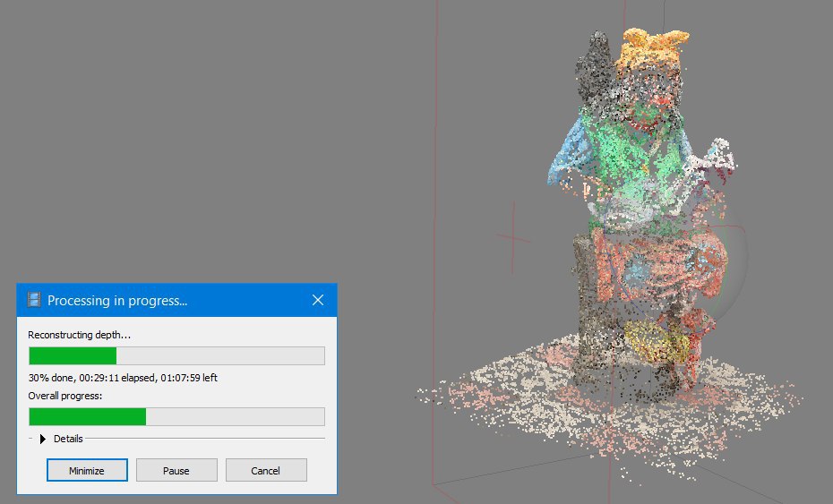Viewport: 833px width, 504px height.
Task: Select the '30% done, 00:29:11 elapsed' status text
Action: (123, 378)
